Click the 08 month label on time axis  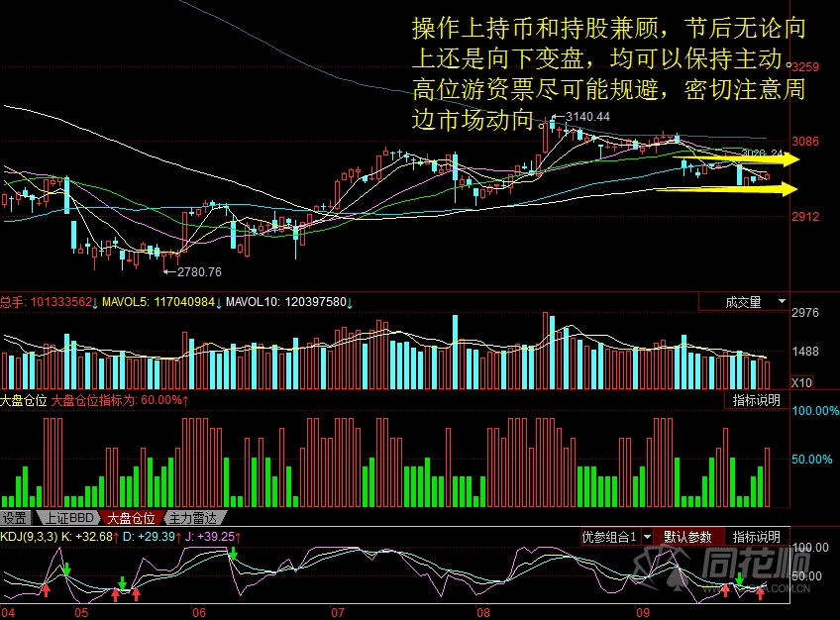pos(483,612)
